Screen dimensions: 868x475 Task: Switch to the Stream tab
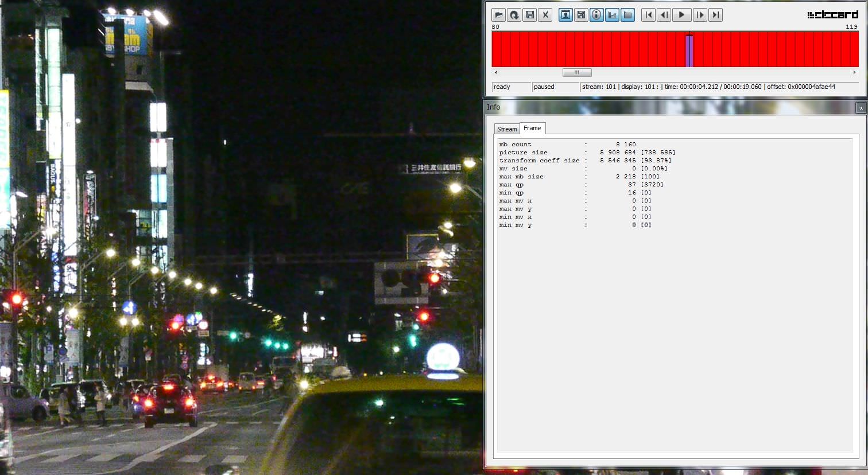506,129
